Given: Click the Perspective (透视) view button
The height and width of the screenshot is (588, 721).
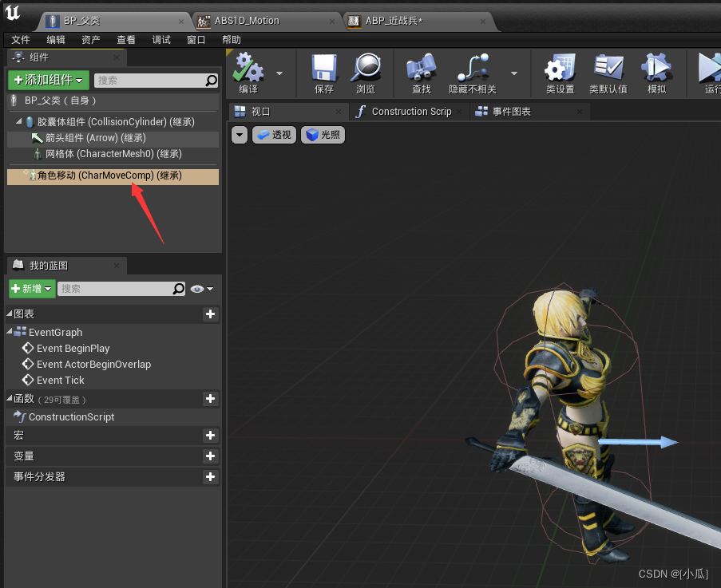Looking at the screenshot, I should 274,135.
